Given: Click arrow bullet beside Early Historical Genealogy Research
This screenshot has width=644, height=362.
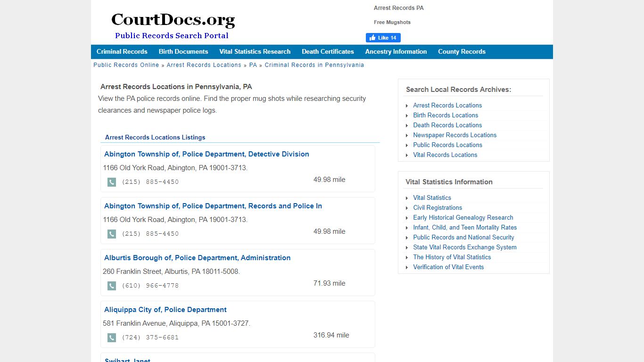Looking at the screenshot, I should point(407,218).
